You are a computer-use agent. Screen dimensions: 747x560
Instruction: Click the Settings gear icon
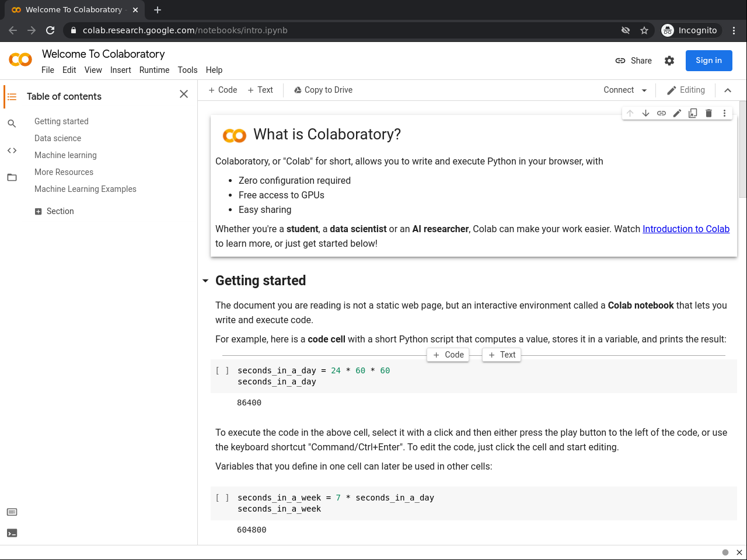[x=669, y=61]
